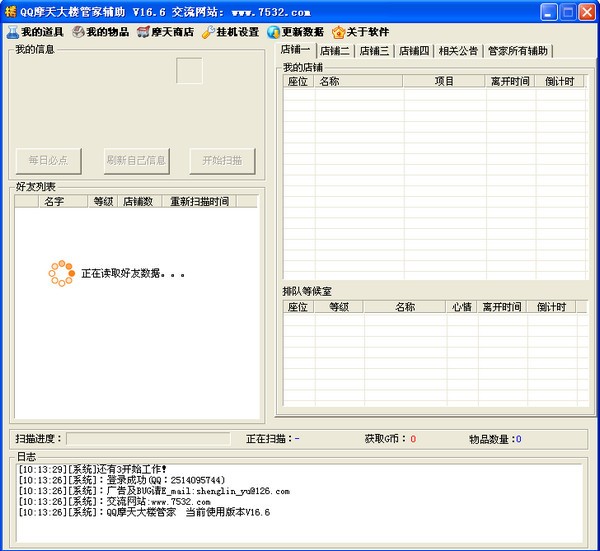Viewport: 600px width, 551px height.
Task: Click 关于软件 toolbar label
Action: (x=368, y=32)
